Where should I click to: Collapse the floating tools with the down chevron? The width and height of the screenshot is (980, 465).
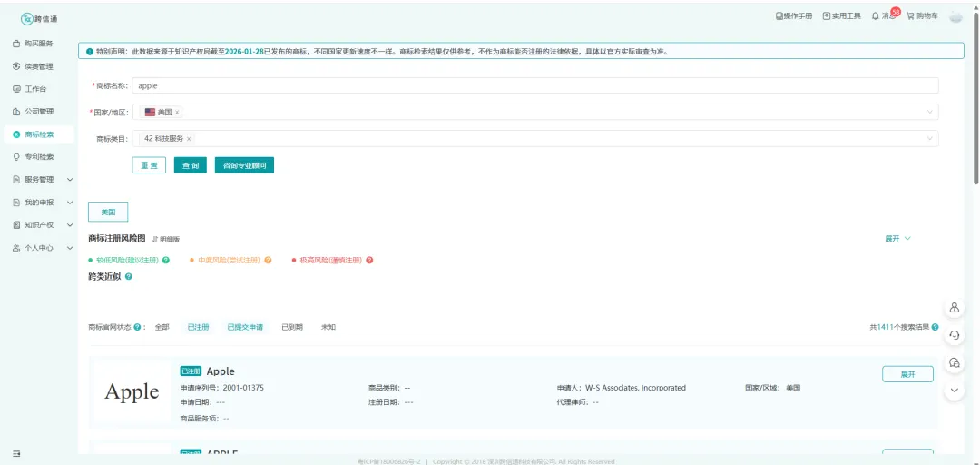coord(955,390)
